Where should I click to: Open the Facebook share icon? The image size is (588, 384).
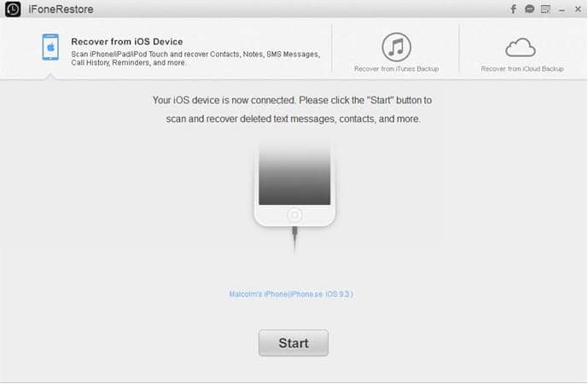click(x=514, y=9)
